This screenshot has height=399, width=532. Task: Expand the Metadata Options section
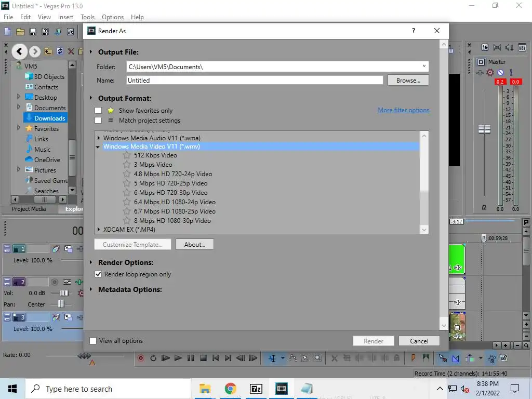(x=91, y=289)
